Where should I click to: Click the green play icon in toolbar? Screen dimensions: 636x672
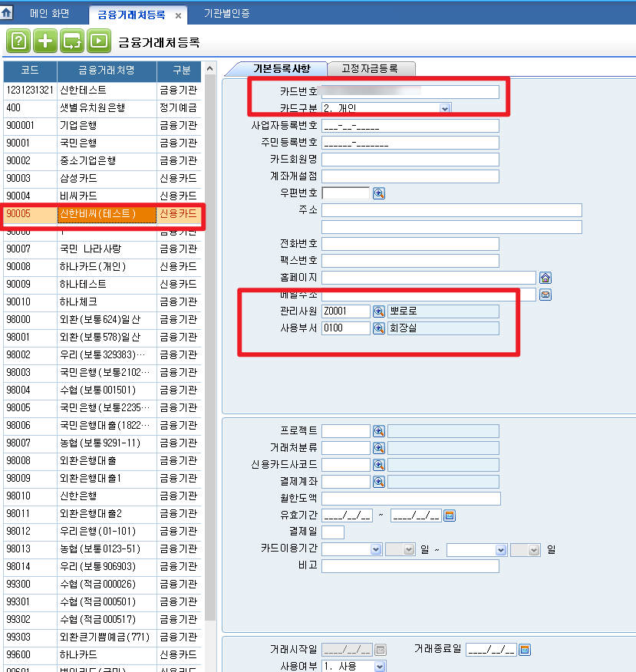tap(97, 41)
